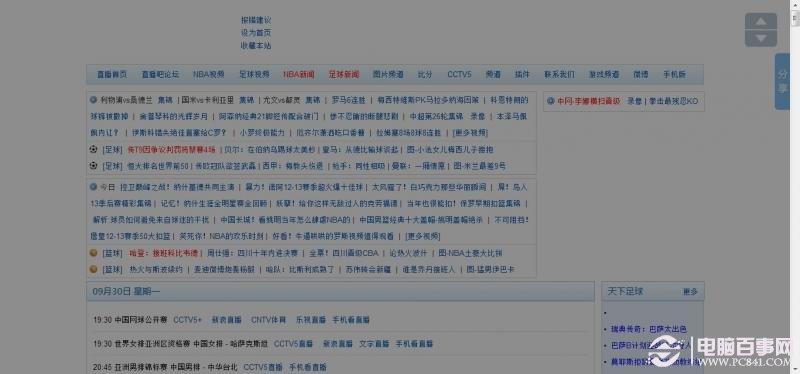800x374 pixels.
Task: Click 手机看直播 link for 19:30 tennis match
Action: pos(351,320)
